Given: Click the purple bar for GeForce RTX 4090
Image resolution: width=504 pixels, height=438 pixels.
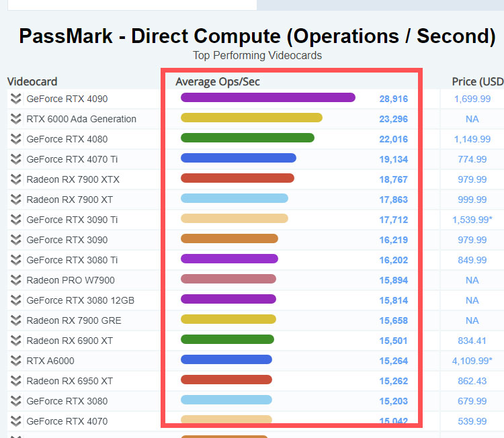Looking at the screenshot, I should (267, 98).
